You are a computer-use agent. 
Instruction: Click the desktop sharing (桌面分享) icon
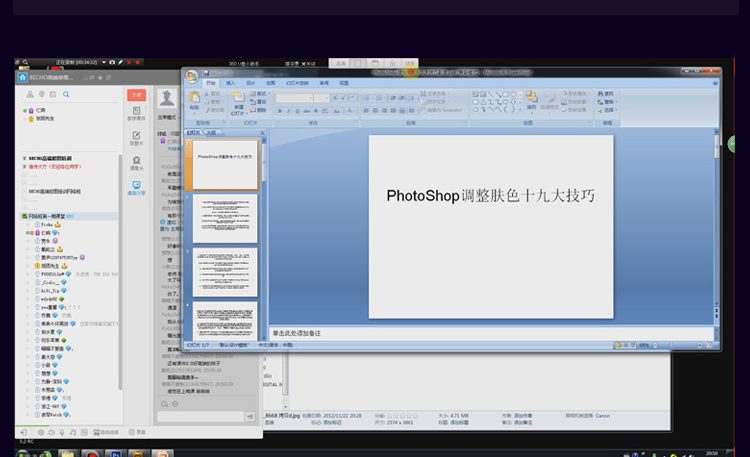point(136,187)
